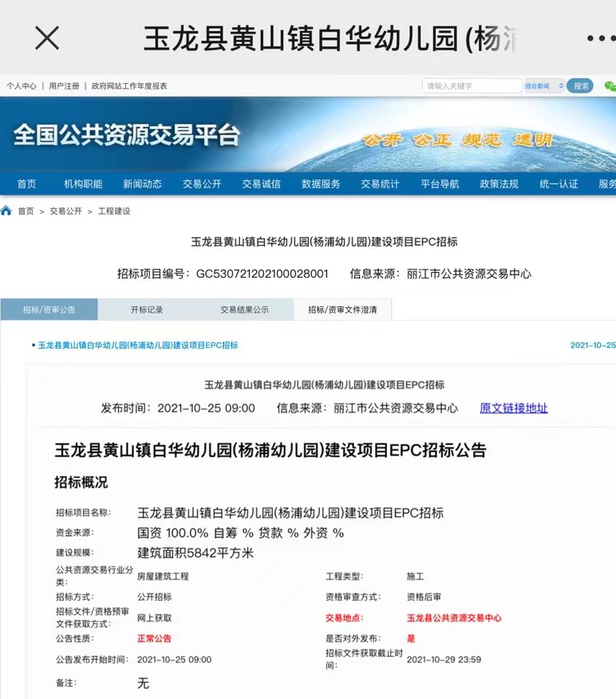Open the blue EPC招标 announcement list link
Screen dimensions: 616x699
point(137,346)
